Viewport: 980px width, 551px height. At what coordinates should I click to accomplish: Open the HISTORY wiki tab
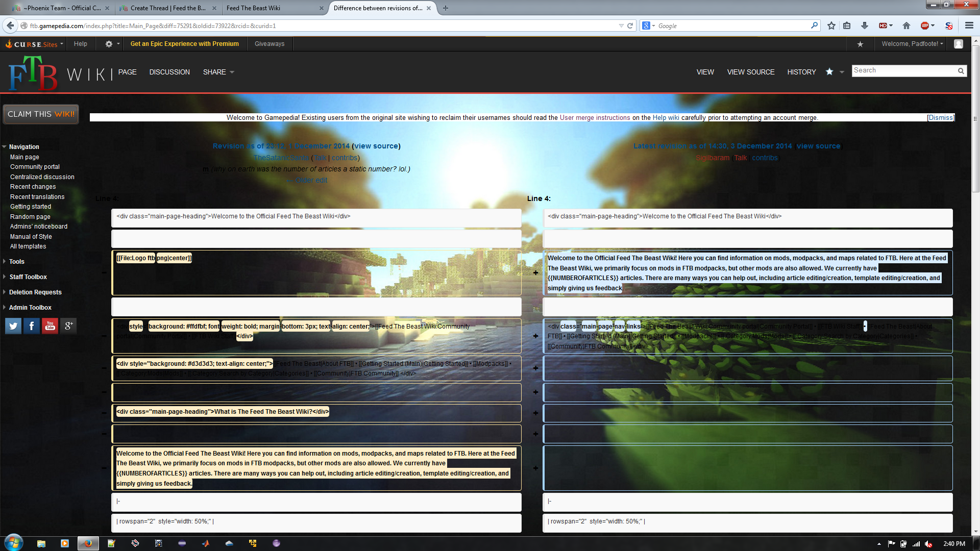(801, 72)
